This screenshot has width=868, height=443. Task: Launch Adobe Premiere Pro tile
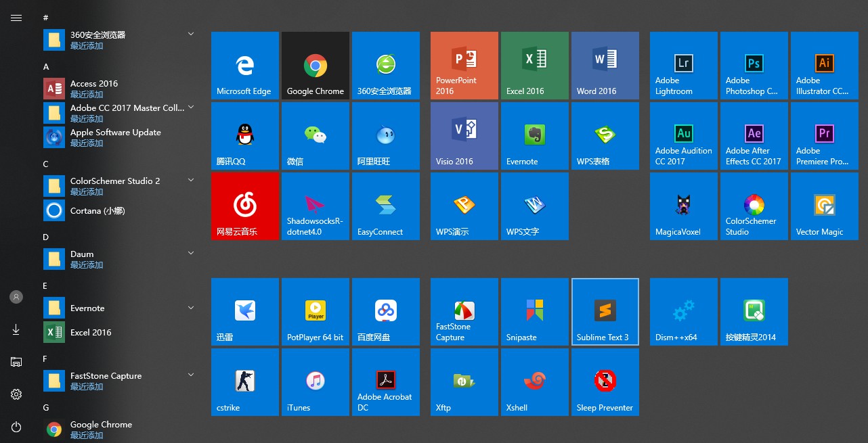[x=824, y=136]
